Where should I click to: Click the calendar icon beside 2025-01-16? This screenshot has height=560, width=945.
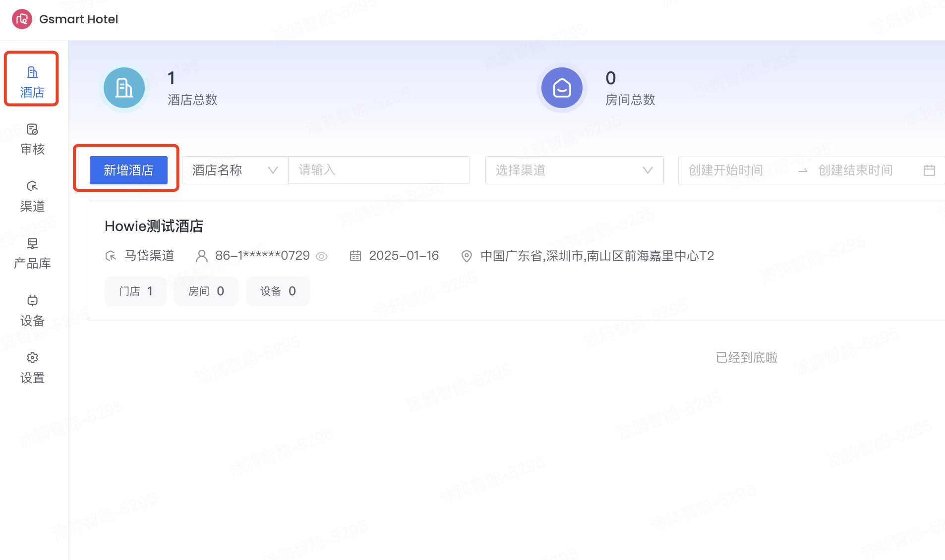[355, 256]
